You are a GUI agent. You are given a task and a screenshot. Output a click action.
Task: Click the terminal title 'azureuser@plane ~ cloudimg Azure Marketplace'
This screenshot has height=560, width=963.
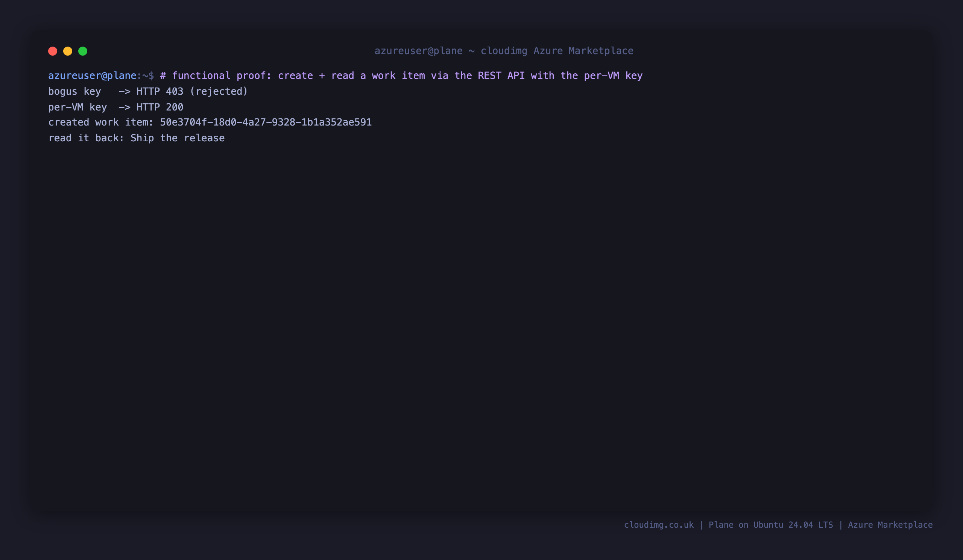click(504, 51)
